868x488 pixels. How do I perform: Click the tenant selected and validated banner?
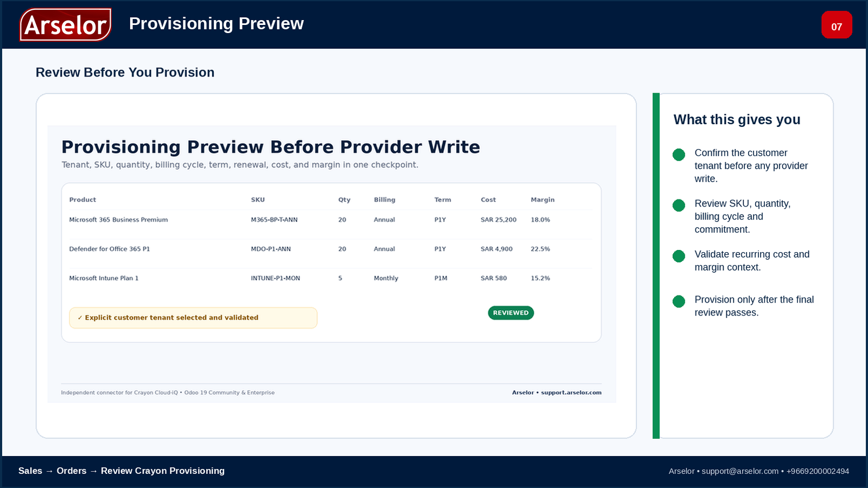[x=193, y=318]
